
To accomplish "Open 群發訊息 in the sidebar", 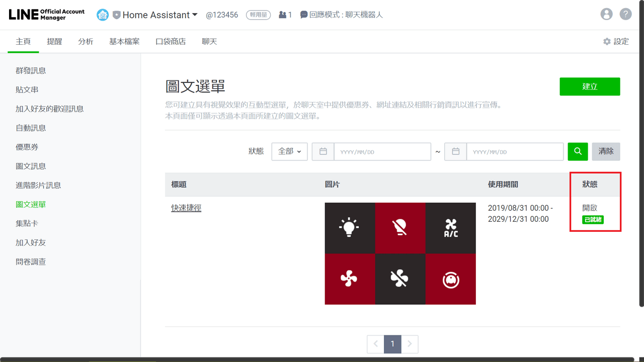I will click(31, 70).
